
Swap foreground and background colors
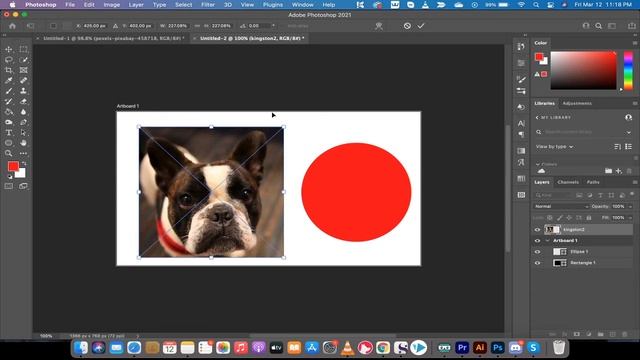(x=24, y=163)
